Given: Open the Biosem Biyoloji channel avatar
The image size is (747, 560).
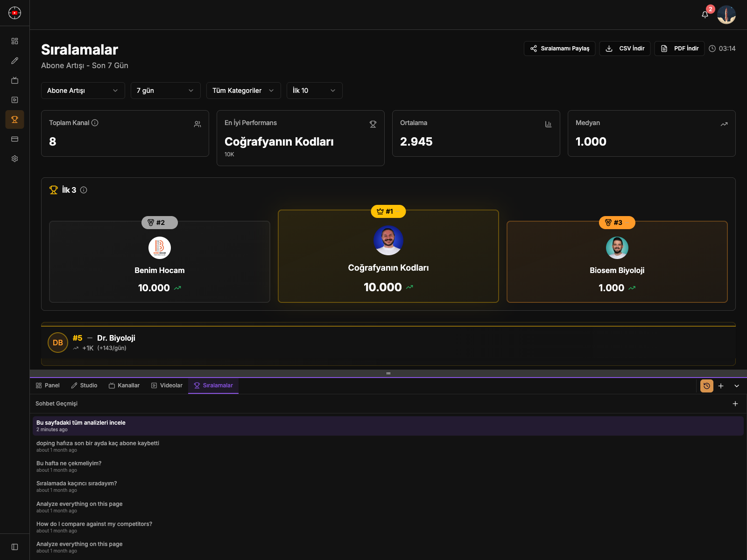Looking at the screenshot, I should (617, 248).
